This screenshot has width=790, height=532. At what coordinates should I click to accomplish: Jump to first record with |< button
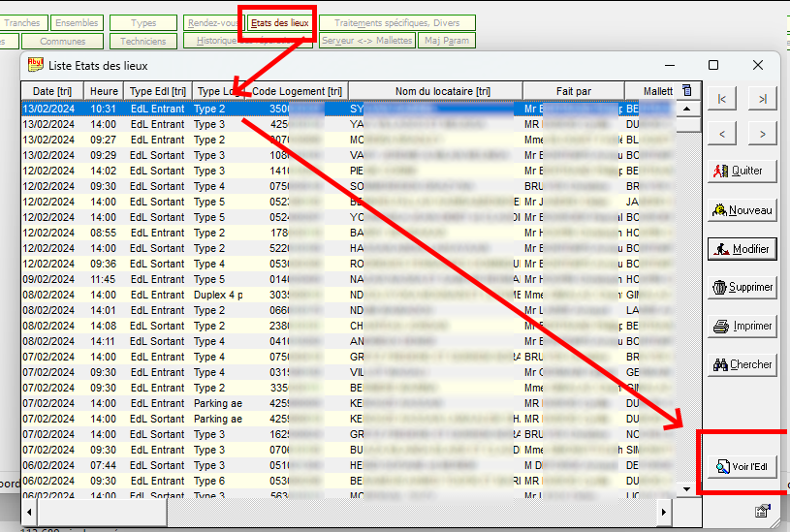[722, 99]
